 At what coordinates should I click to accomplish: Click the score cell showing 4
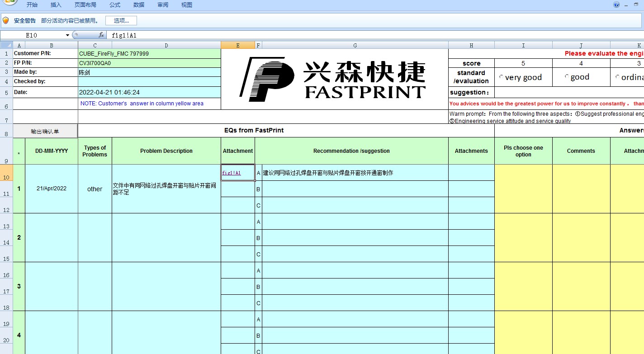[x=581, y=63]
